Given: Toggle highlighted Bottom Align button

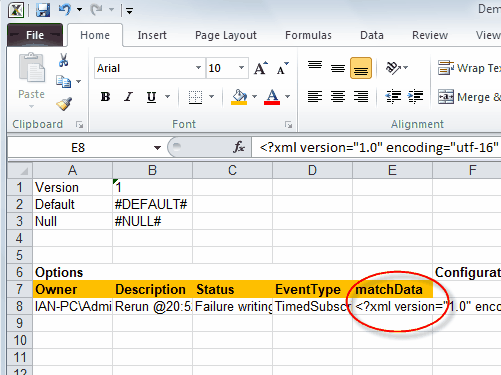Looking at the screenshot, I should [361, 68].
